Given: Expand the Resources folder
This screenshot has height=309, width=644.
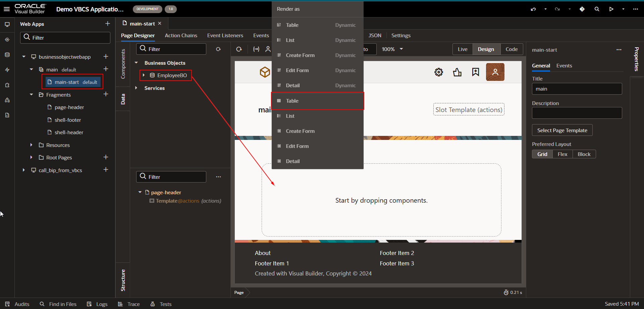Looking at the screenshot, I should coord(32,145).
